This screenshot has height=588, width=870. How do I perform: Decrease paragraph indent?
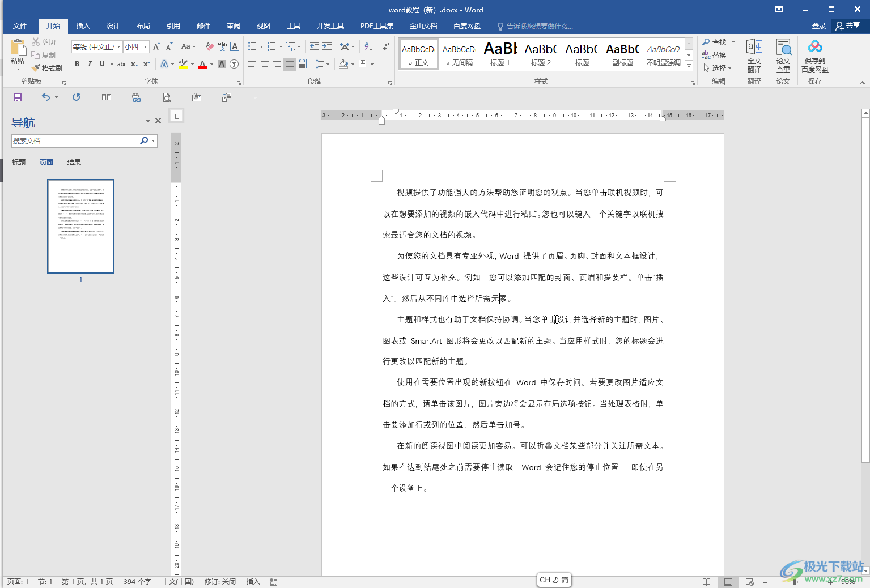[x=314, y=46]
